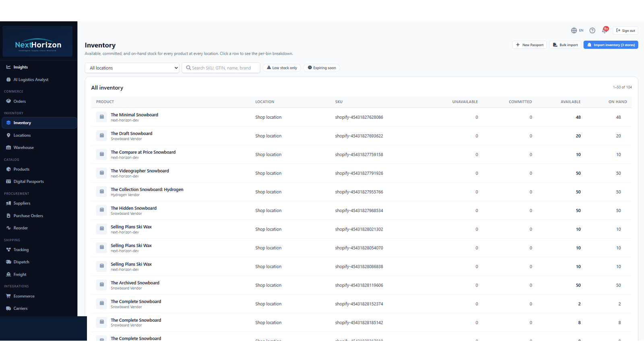Click SKU shopify-45431828119606
The height and width of the screenshot is (362, 644).
(359, 285)
